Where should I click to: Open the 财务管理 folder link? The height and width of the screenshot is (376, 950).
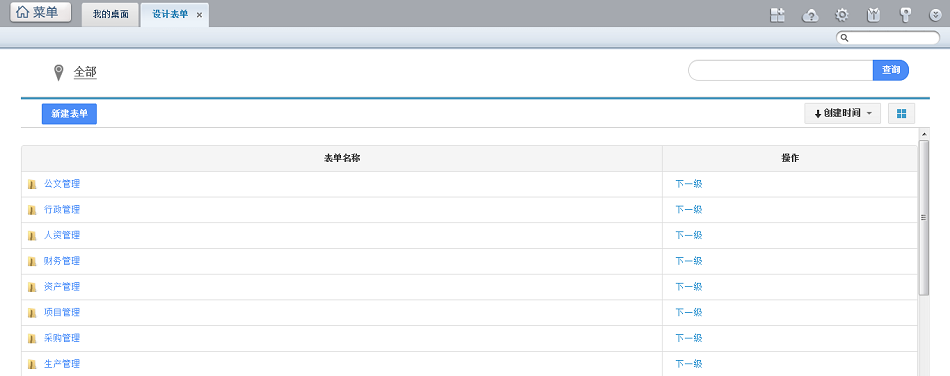coord(62,261)
